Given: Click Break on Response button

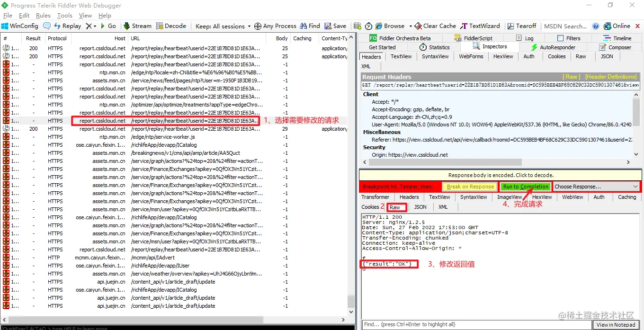Looking at the screenshot, I should pyautogui.click(x=470, y=187).
